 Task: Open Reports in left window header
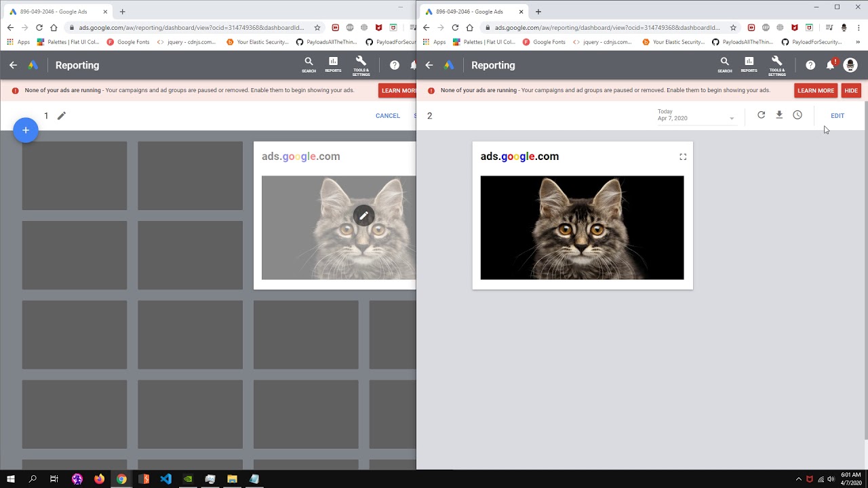click(333, 65)
